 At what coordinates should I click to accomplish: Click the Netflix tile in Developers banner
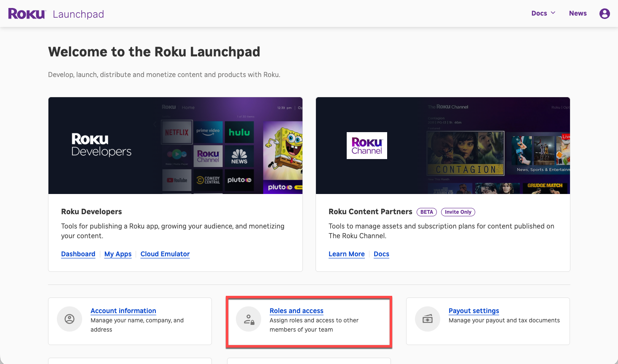(x=177, y=133)
